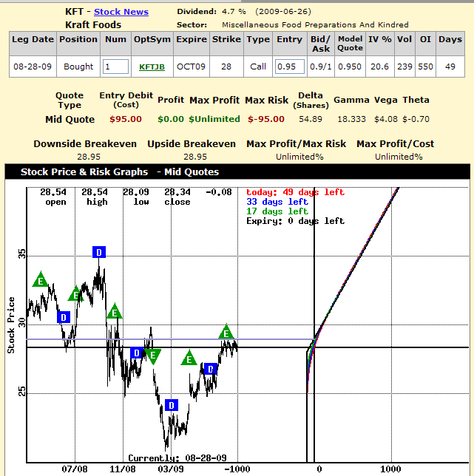Click the '$4.08' vega value
This screenshot has height=476, width=474.
(x=386, y=119)
